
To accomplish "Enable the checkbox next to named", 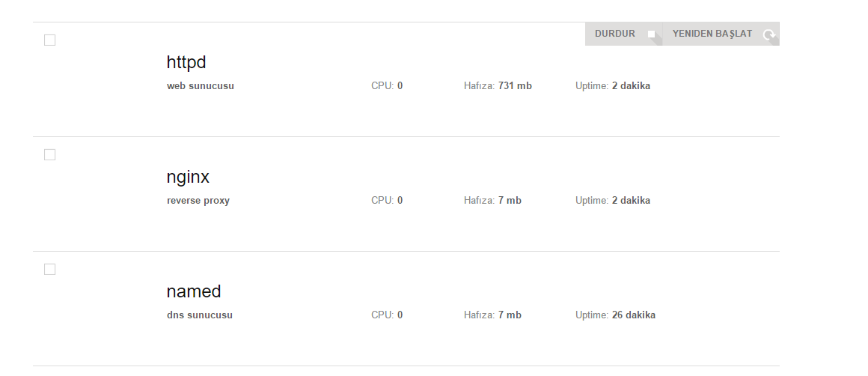I will point(50,269).
